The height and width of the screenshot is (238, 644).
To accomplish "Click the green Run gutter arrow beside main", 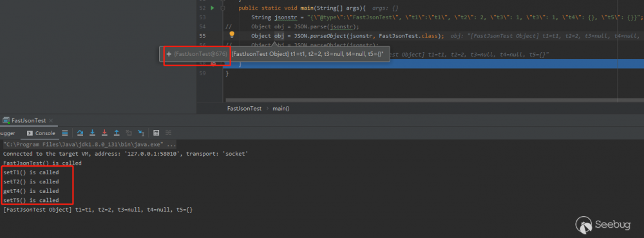I will point(213,8).
